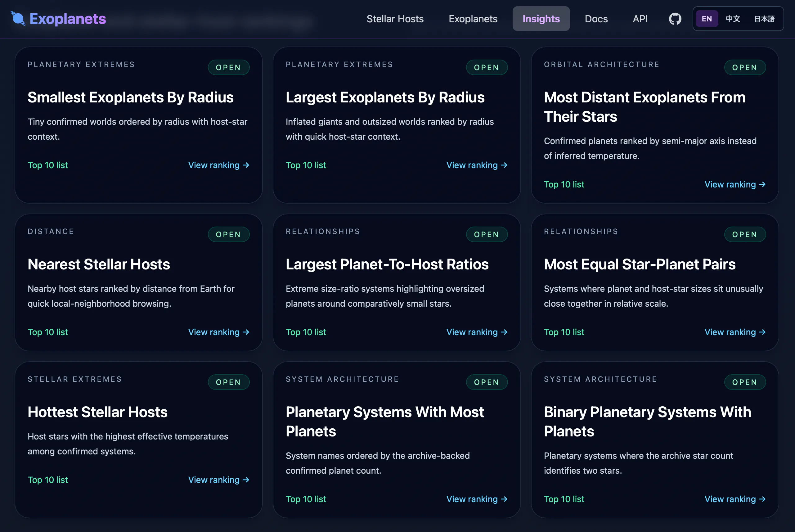The width and height of the screenshot is (795, 532).
Task: View ranking for Most Equal Star-Planet Pairs
Action: (735, 332)
